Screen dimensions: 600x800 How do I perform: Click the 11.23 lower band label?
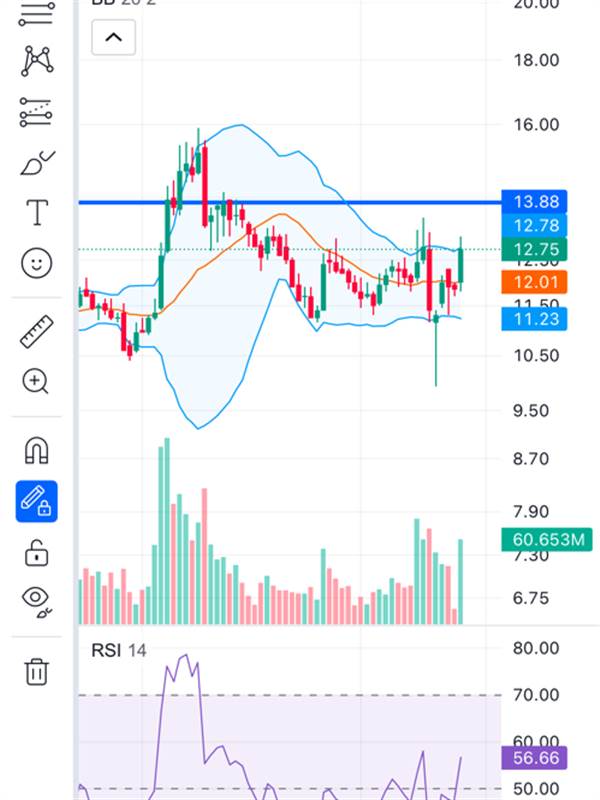[x=534, y=319]
